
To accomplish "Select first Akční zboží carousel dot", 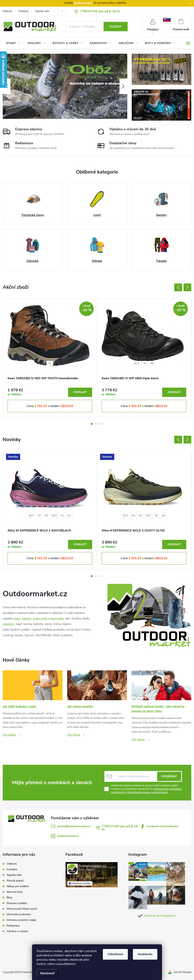I will tap(92, 424).
